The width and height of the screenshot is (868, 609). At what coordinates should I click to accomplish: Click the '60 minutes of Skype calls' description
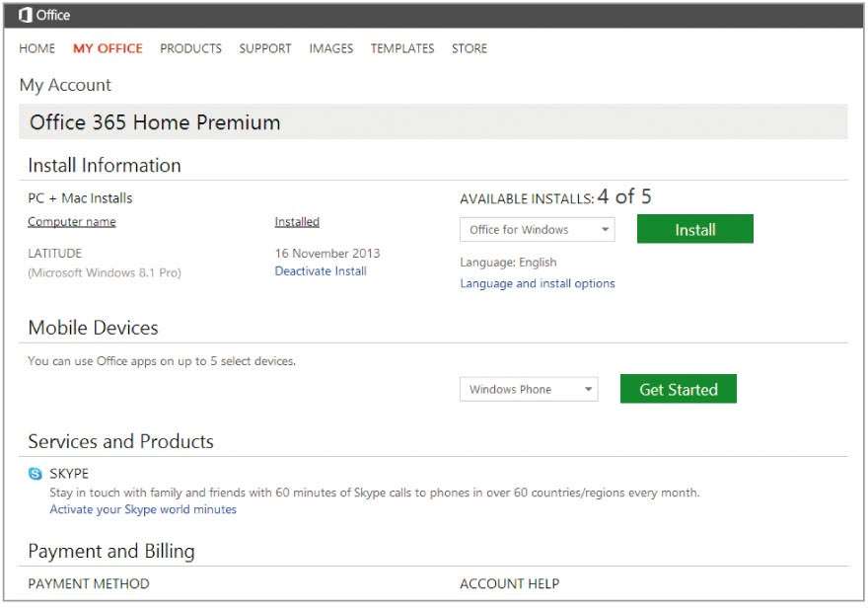tap(374, 493)
